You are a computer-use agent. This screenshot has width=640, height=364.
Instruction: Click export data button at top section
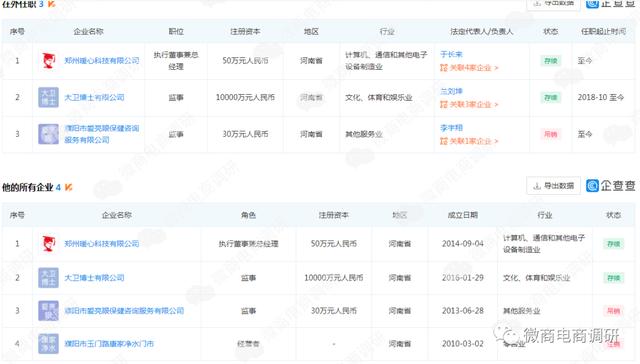[x=553, y=4]
